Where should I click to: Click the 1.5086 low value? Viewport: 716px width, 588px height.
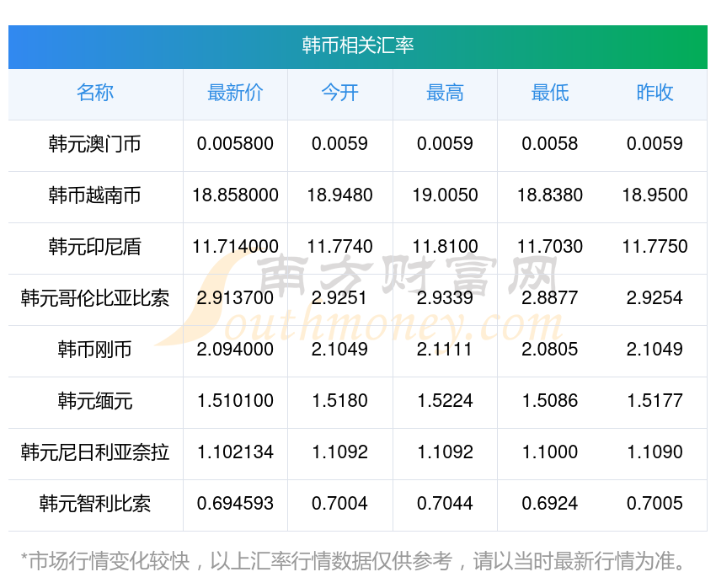pyautogui.click(x=550, y=401)
